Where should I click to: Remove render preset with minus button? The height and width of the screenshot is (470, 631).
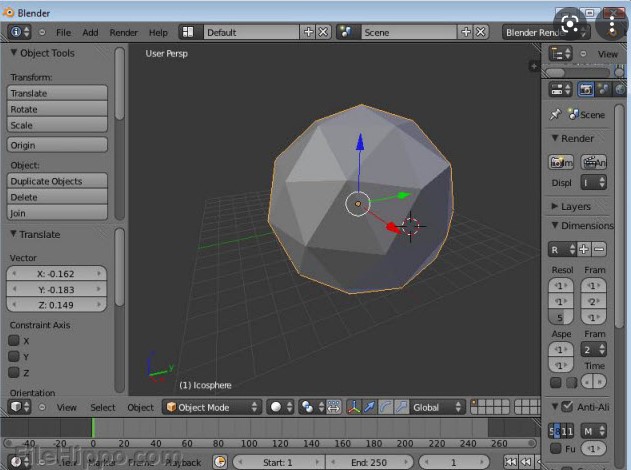pyautogui.click(x=599, y=249)
